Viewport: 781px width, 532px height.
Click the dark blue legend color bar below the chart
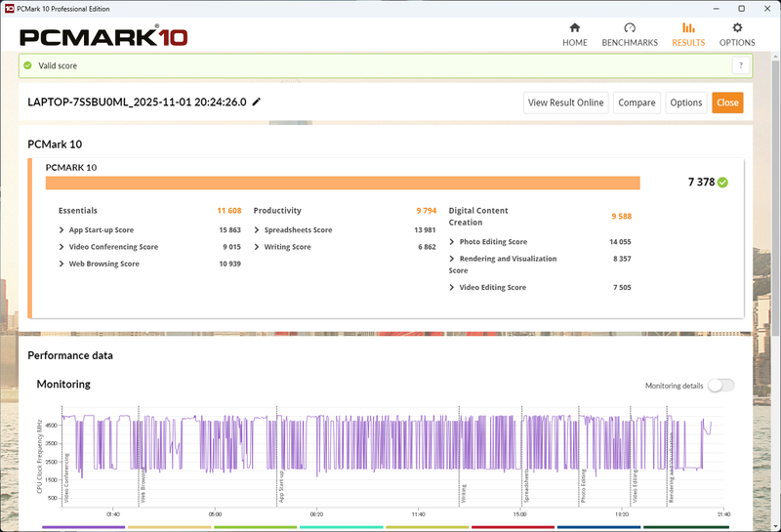point(598,527)
